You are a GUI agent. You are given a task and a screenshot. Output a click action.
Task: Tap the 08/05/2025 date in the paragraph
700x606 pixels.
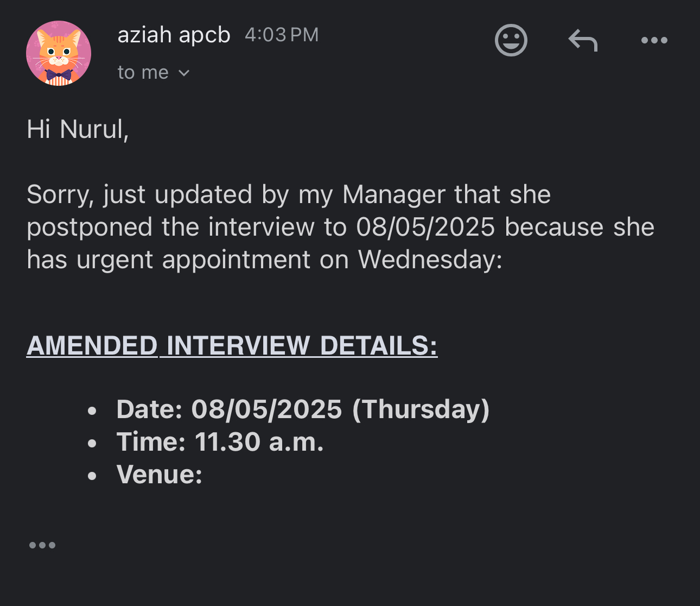click(x=425, y=227)
